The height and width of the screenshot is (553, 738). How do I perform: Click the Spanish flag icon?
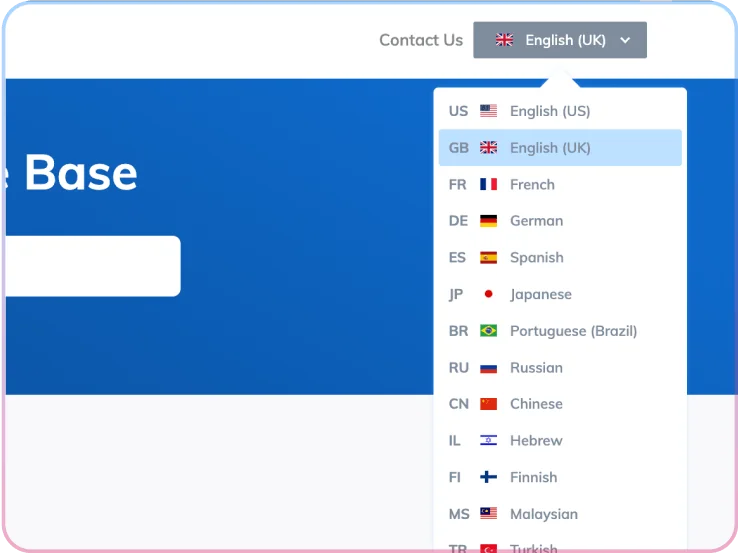click(x=488, y=257)
